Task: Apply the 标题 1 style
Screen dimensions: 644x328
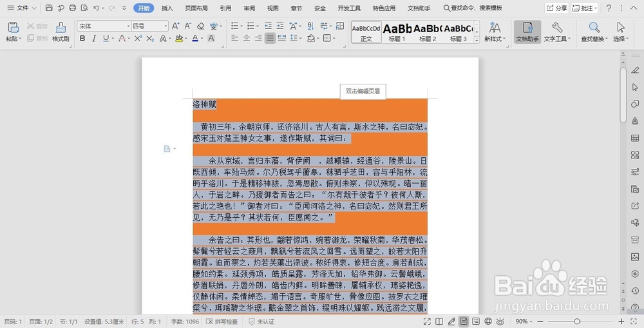Action: (397, 32)
